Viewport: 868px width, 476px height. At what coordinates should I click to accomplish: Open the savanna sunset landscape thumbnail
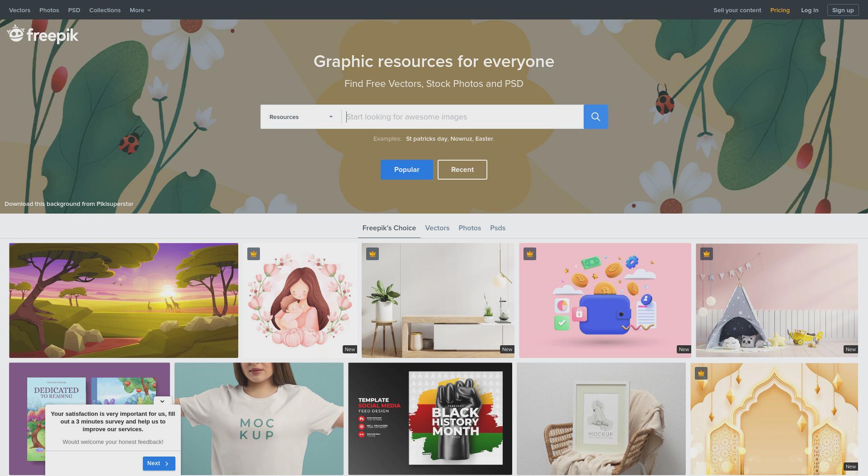click(123, 300)
